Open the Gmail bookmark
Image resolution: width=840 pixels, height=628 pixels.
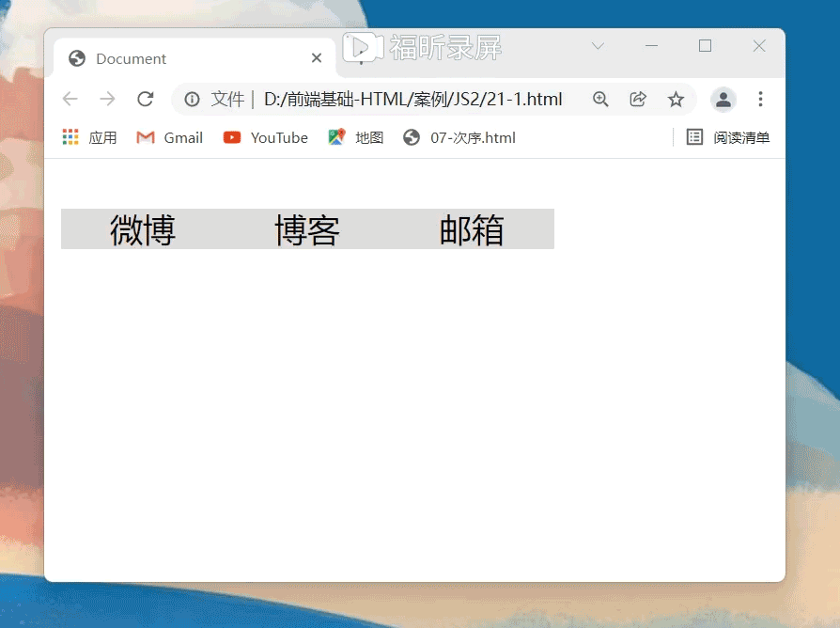(170, 138)
